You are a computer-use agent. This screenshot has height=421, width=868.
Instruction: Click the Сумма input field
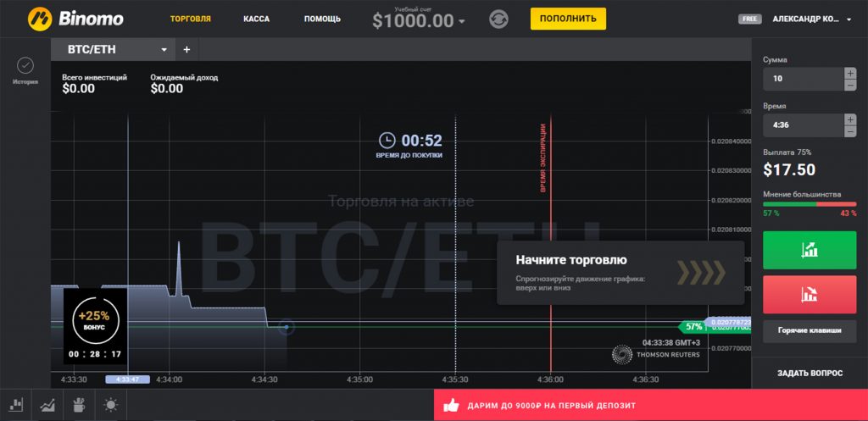click(804, 79)
